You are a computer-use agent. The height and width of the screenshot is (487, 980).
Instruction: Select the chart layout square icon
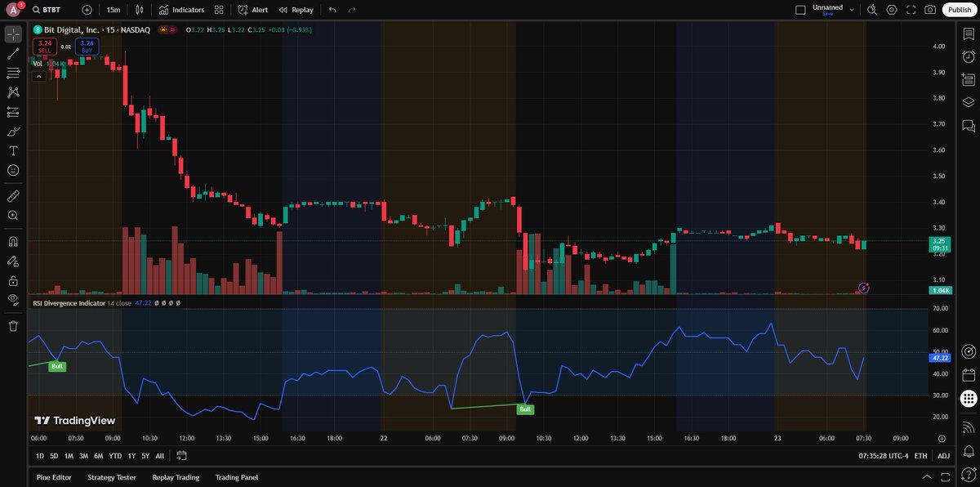pos(800,10)
